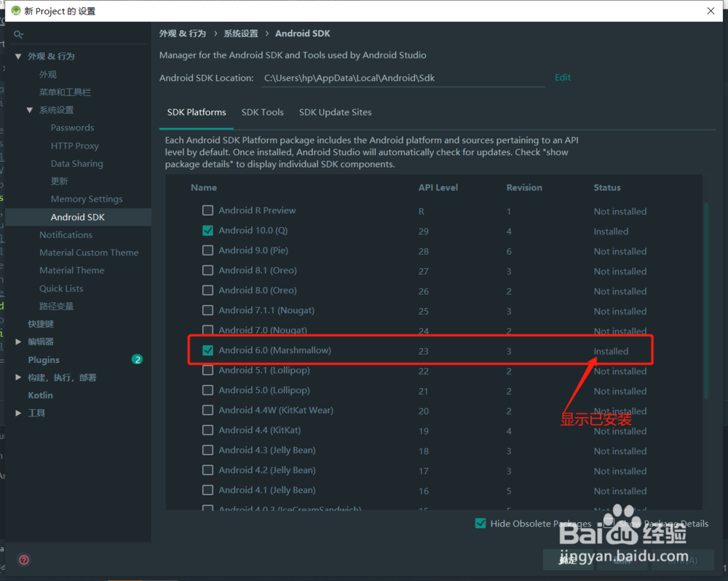728x581 pixels.
Task: Click the 系统设置 breadcrumb link
Action: click(240, 33)
